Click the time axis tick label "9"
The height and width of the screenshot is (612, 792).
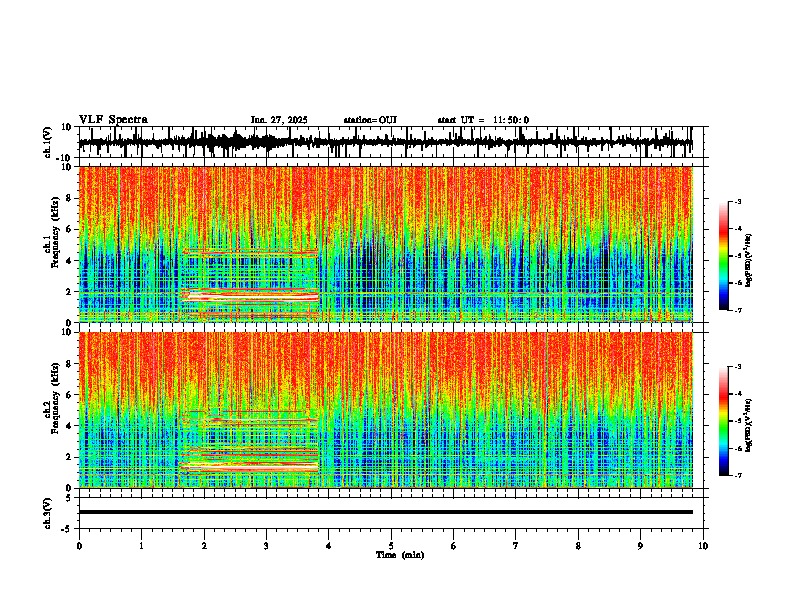coord(640,546)
